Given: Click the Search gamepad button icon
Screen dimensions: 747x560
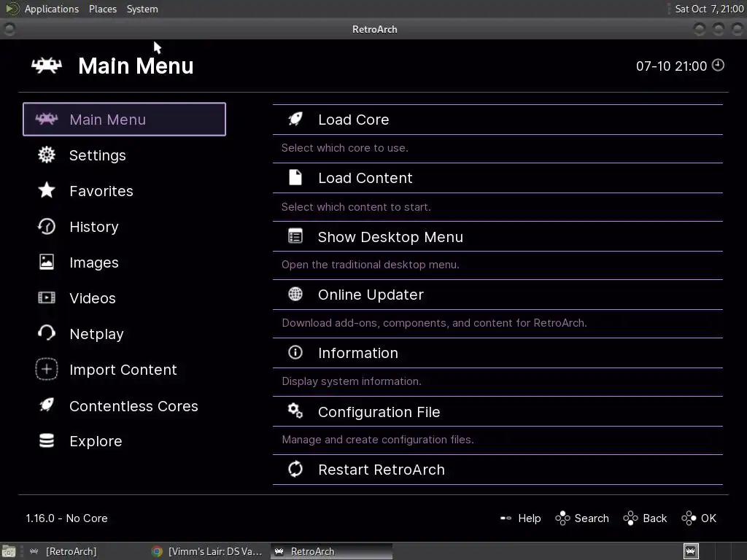Looking at the screenshot, I should [x=562, y=518].
